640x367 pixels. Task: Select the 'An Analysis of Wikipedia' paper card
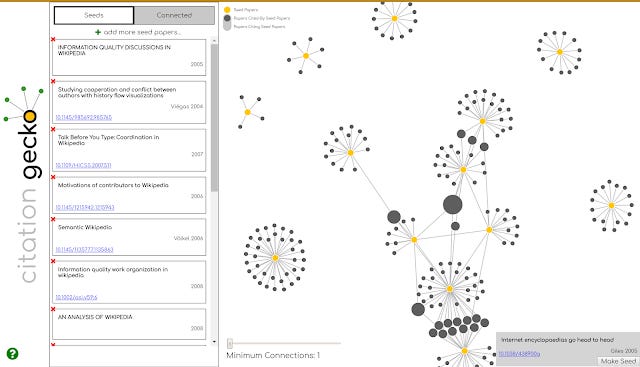[129, 324]
